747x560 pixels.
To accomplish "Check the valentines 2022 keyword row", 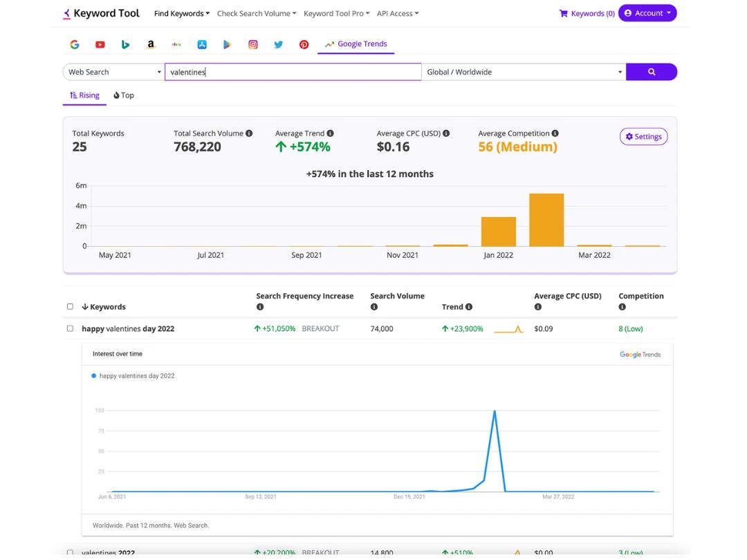I will 70,552.
